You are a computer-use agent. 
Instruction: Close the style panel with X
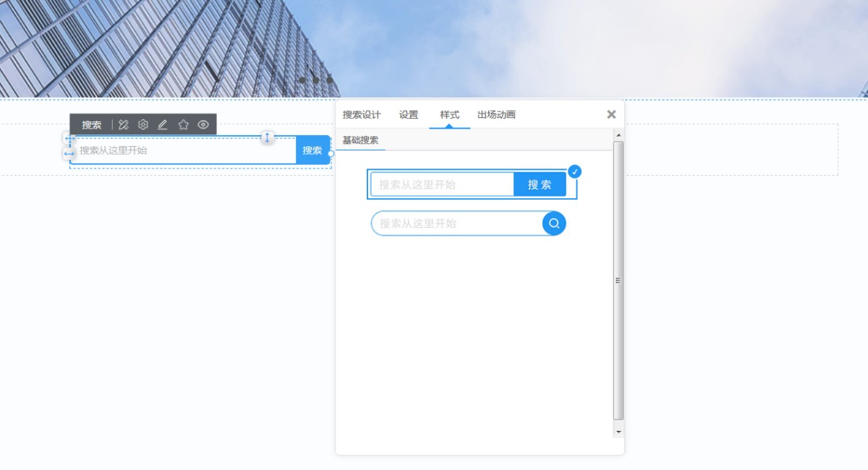(x=611, y=114)
